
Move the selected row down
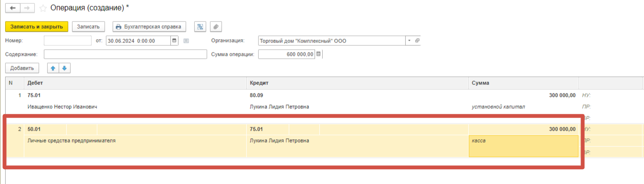[64, 68]
